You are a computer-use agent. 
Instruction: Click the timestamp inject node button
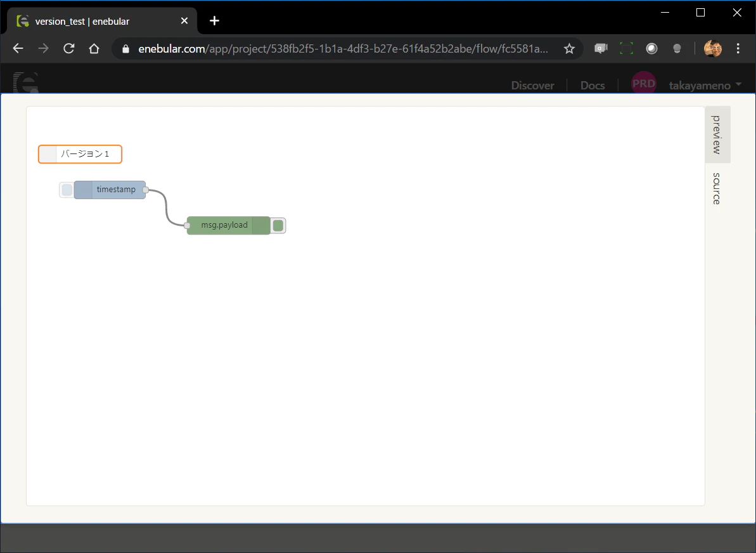point(67,190)
